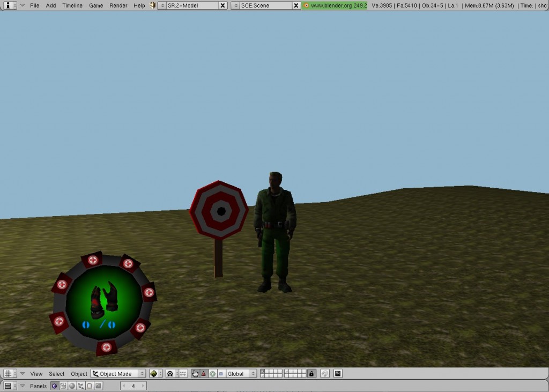Viewport: 549px width, 392px height.
Task: Click the rotation/pivot point icon in header
Action: [170, 374]
